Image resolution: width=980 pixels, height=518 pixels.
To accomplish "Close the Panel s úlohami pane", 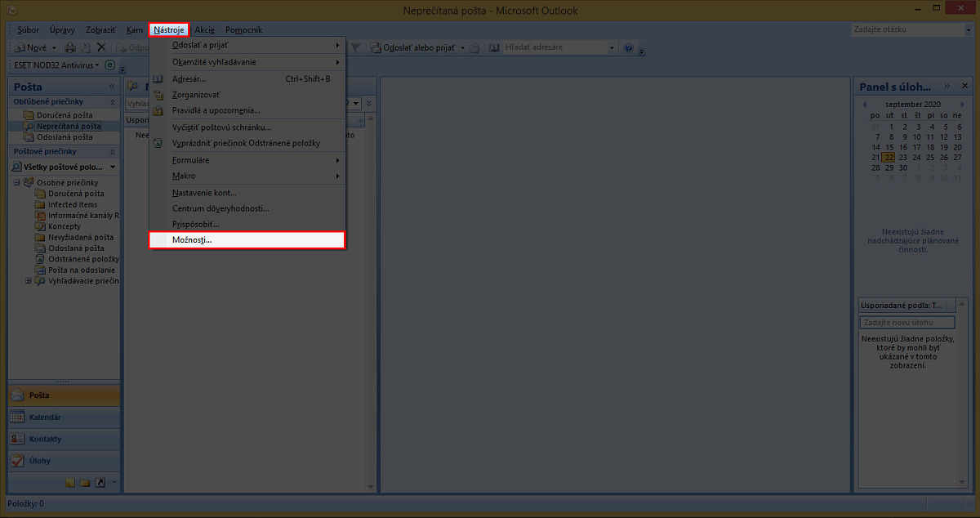I will point(964,86).
